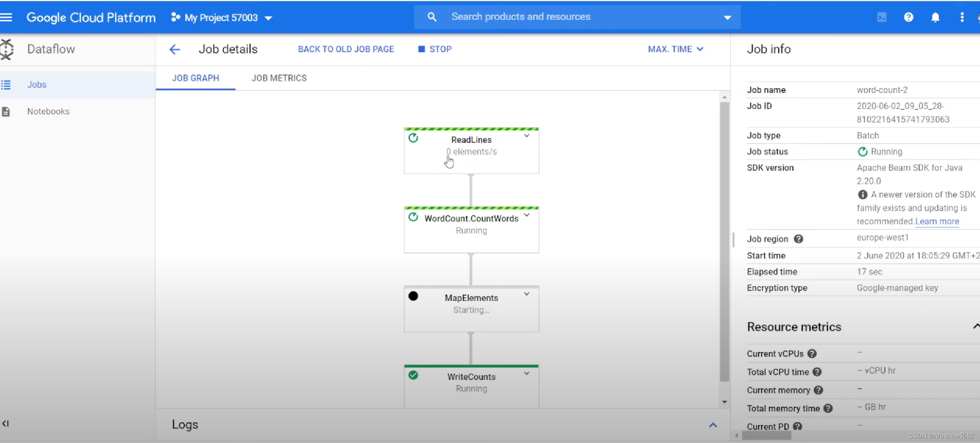Screen dimensions: 980x443
Task: Expand the ReadLines step chevron
Action: 527,136
